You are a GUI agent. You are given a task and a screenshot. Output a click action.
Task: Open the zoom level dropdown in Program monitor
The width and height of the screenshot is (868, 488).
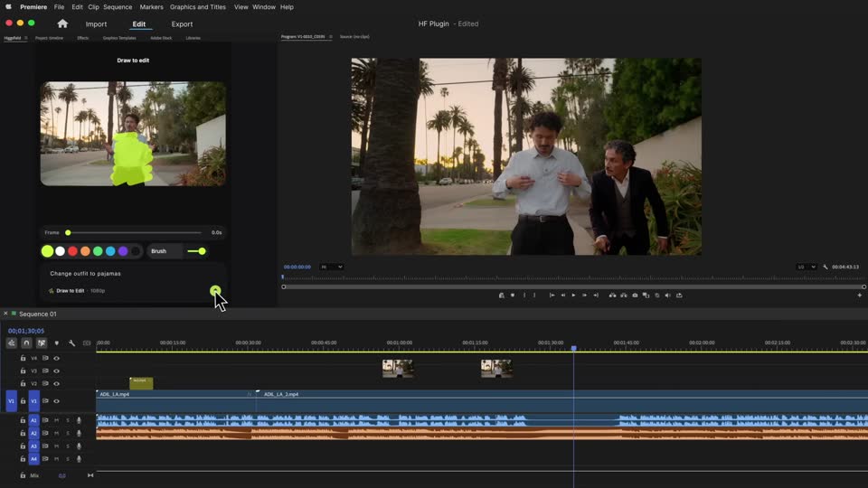pyautogui.click(x=331, y=267)
